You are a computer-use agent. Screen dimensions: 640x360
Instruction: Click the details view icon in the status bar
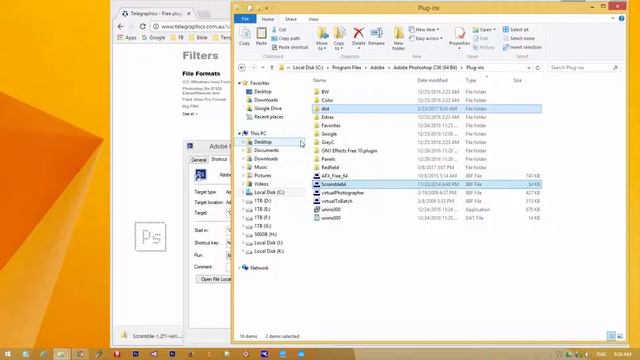611,336
